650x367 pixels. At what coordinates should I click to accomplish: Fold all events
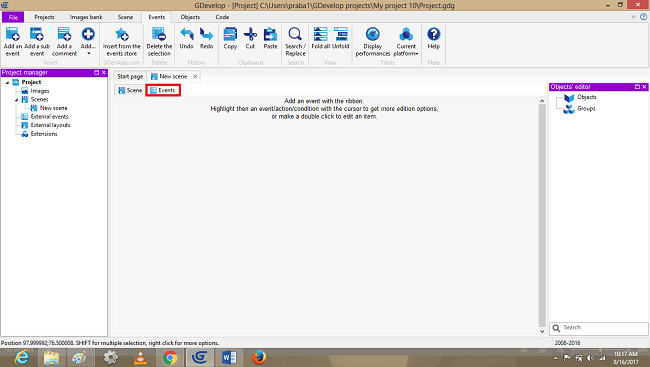[x=320, y=38]
